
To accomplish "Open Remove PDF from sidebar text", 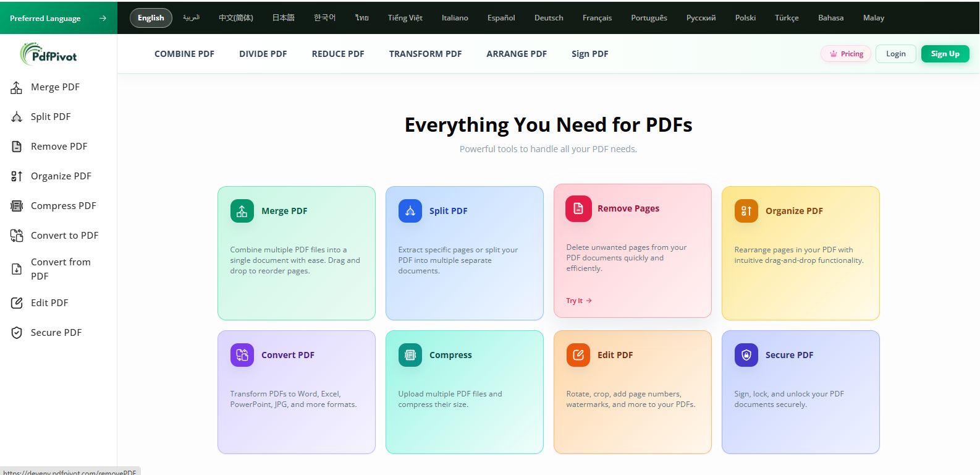I will (59, 147).
